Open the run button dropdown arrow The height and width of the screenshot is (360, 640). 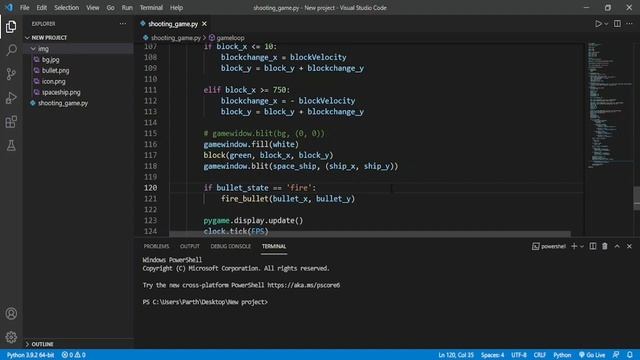(x=606, y=24)
